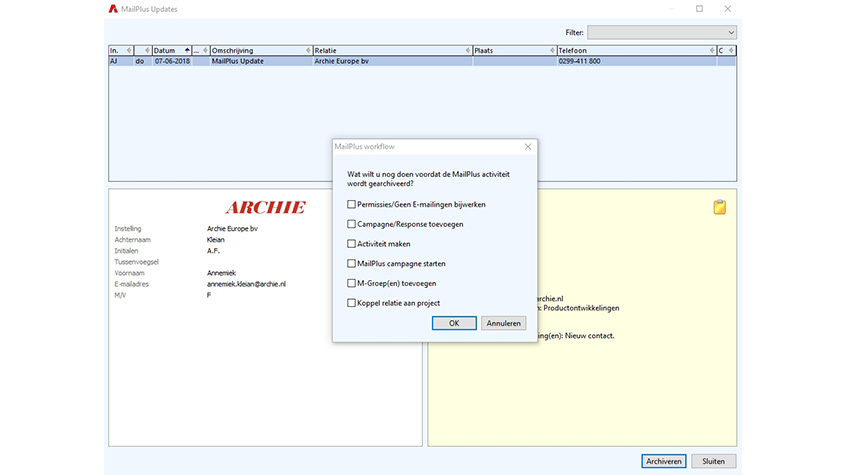Click the ARCHIE logo in details pane
Viewport: 845px width, 475px height.
(x=265, y=207)
